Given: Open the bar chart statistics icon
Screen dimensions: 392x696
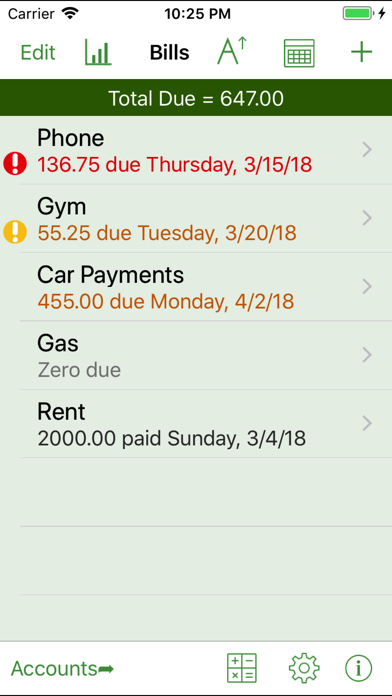Looking at the screenshot, I should click(98, 53).
